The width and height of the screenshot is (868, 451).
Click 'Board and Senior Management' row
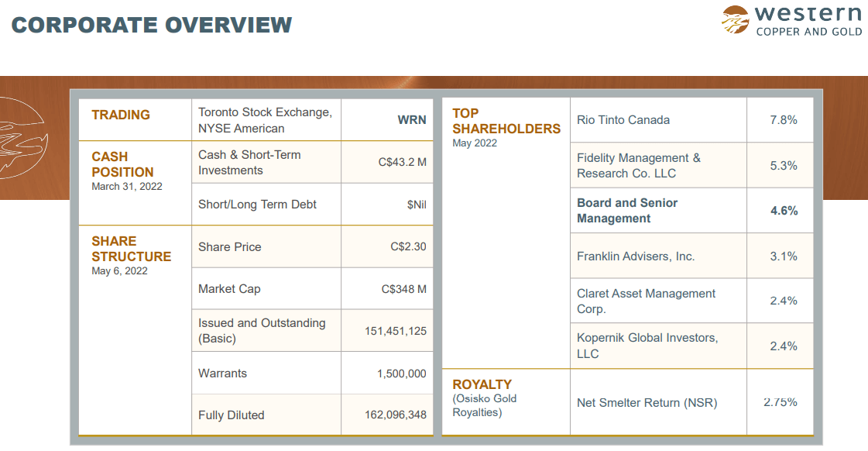click(x=627, y=211)
